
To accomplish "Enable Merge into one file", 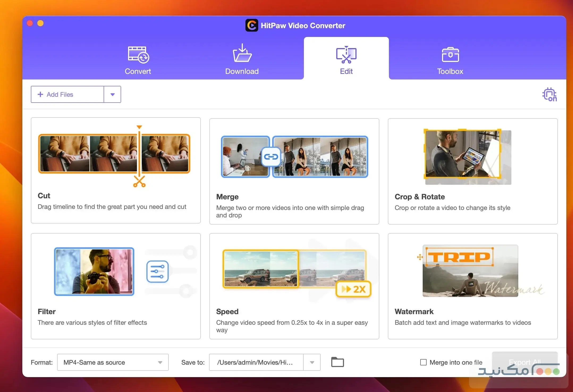I will click(x=423, y=362).
